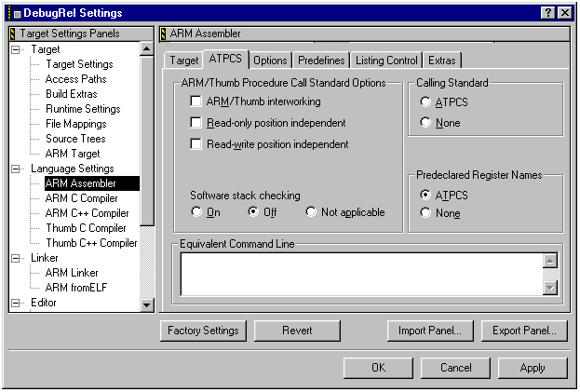Toggle Read-write position independent checkbox
This screenshot has height=392, width=580.
point(196,144)
